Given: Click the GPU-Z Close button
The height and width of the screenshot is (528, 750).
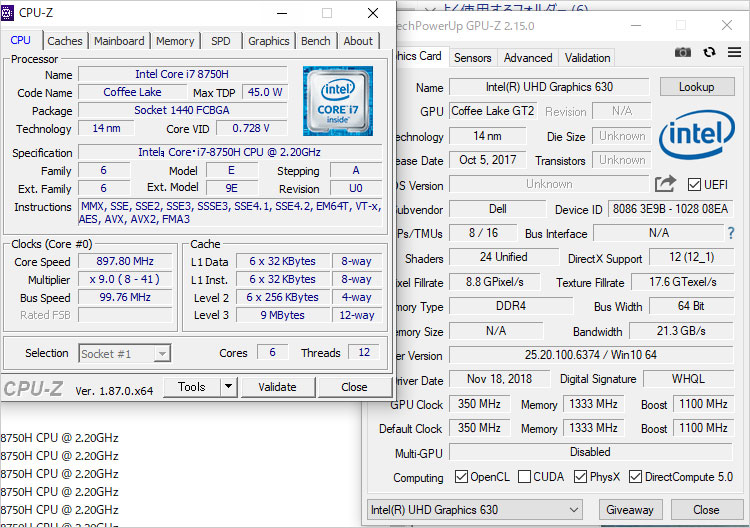Looking at the screenshot, I should (x=706, y=510).
